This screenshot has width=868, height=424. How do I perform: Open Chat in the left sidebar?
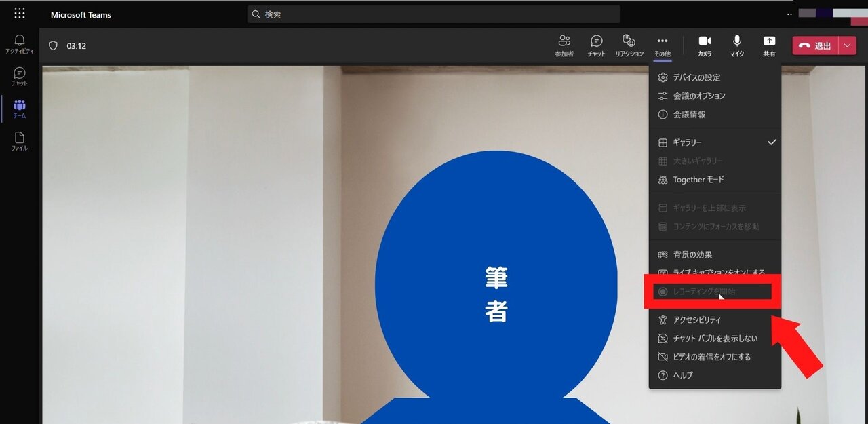pyautogui.click(x=20, y=76)
